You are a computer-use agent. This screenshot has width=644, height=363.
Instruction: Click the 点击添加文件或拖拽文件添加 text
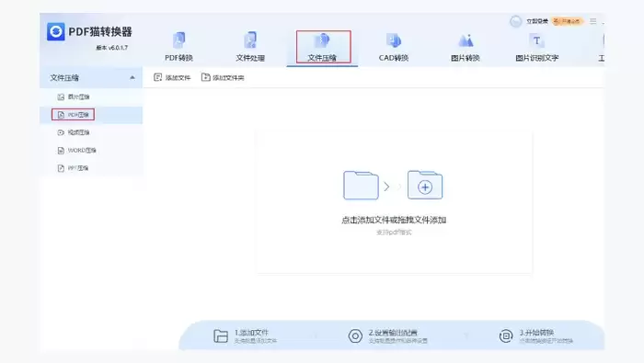point(394,221)
